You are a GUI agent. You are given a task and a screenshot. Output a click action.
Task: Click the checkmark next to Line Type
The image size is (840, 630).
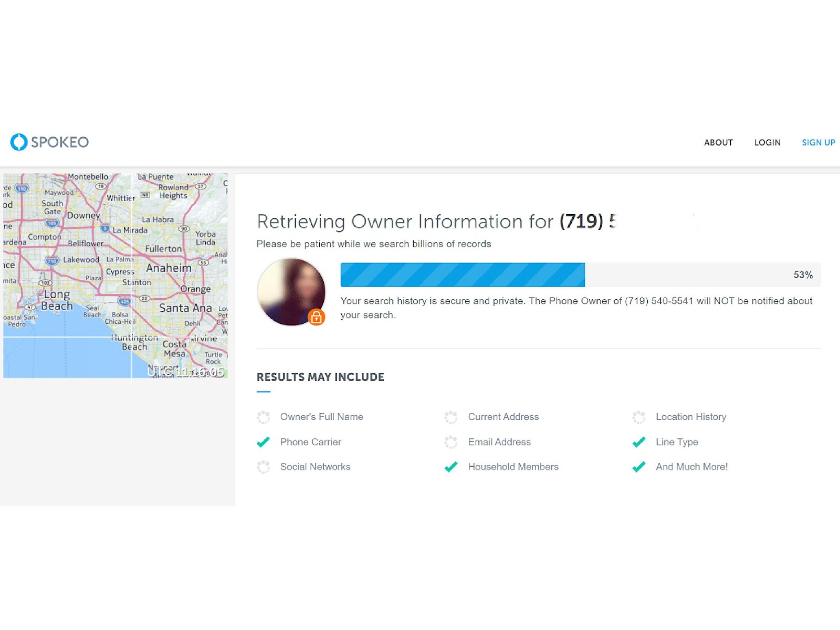coord(638,442)
